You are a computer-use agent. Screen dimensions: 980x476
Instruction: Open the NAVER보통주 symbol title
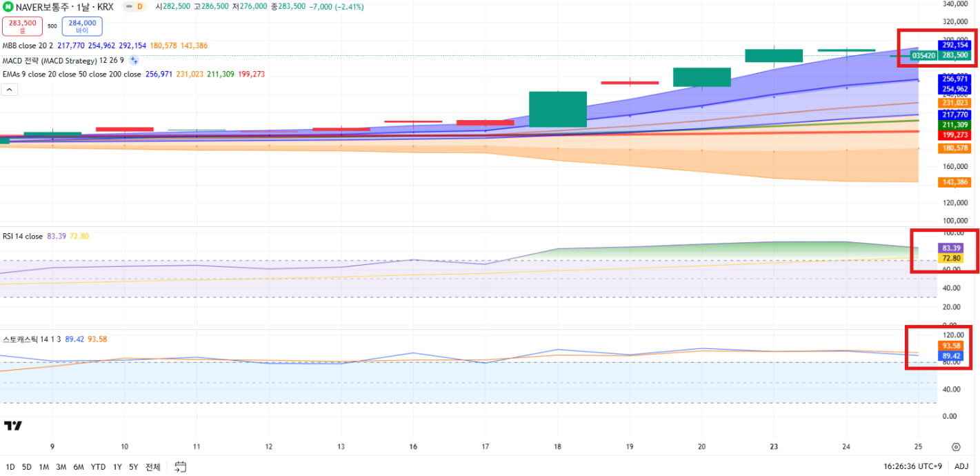pyautogui.click(x=46, y=7)
